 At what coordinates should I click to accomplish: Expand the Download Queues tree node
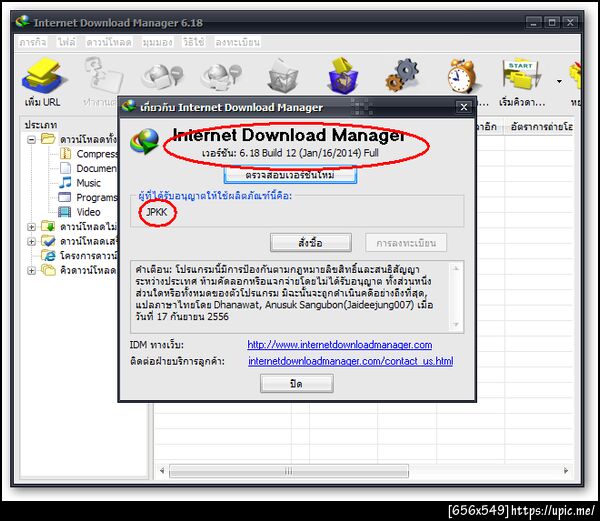tap(31, 270)
